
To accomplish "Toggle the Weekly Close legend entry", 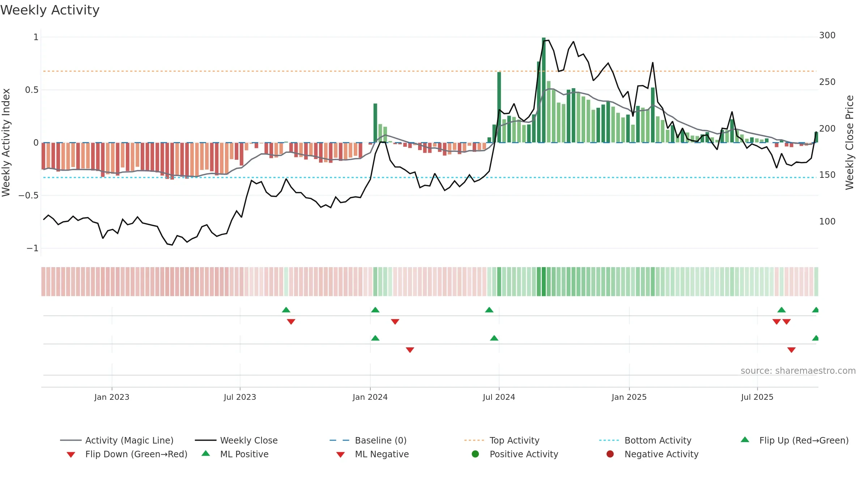I will [x=236, y=440].
